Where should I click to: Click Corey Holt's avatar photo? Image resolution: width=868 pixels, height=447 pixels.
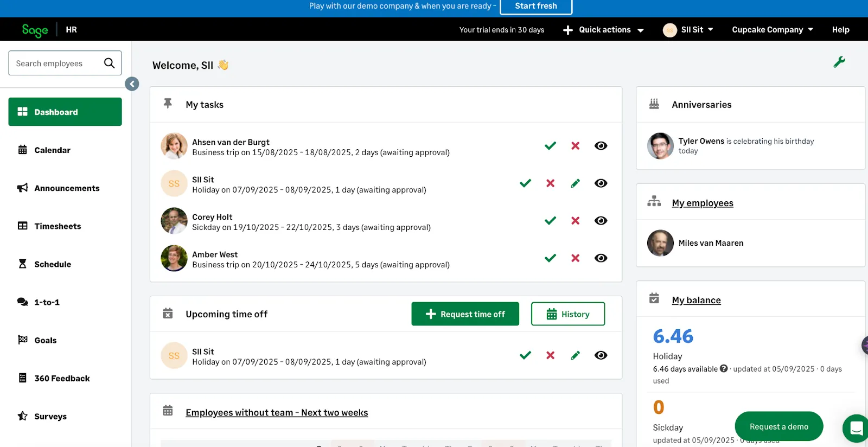(174, 220)
